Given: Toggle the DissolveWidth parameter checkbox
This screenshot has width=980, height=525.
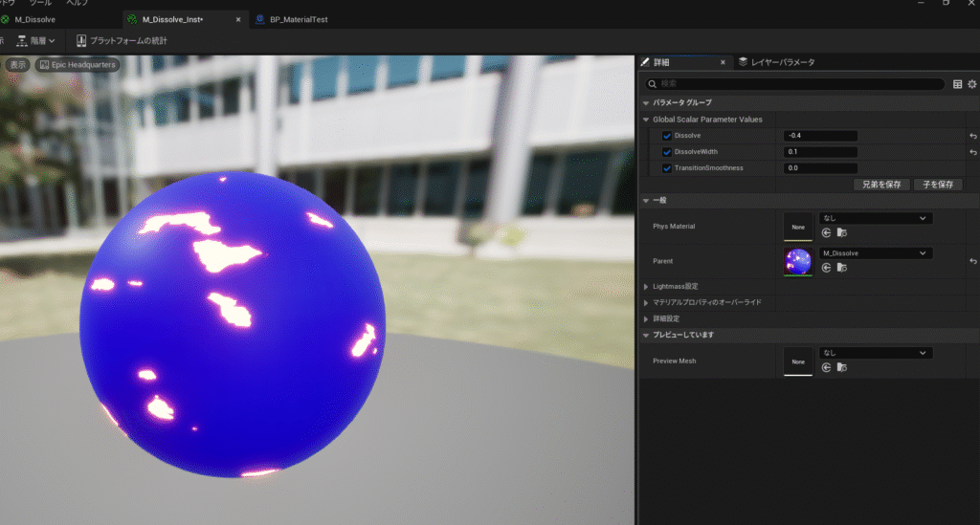Looking at the screenshot, I should (x=667, y=152).
